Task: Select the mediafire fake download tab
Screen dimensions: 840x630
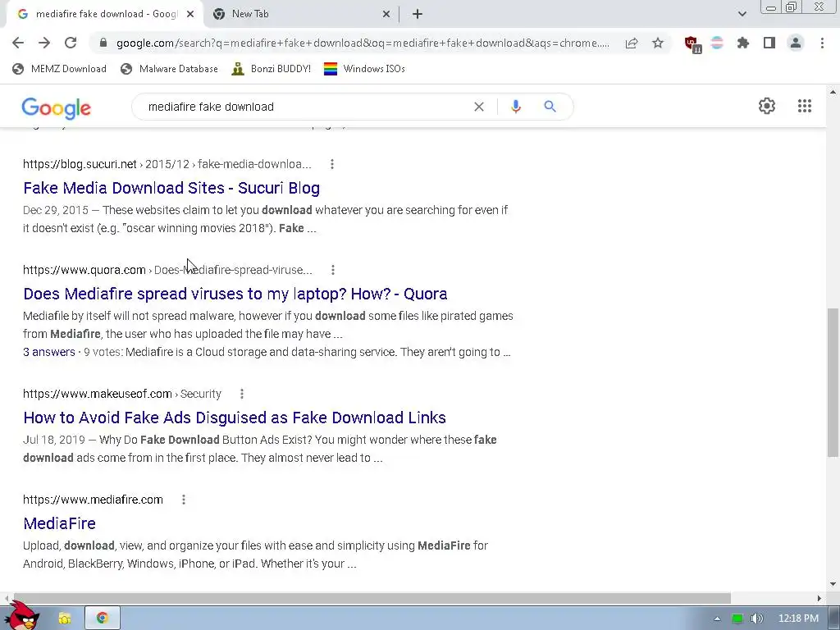Action: (x=104, y=14)
